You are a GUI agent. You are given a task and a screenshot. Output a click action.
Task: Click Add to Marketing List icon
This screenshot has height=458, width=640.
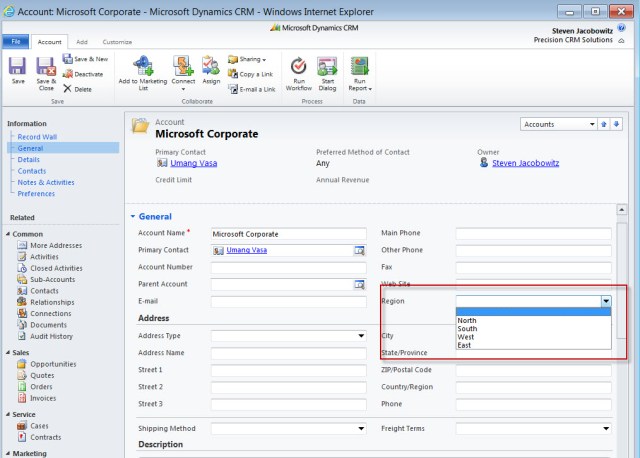pos(142,67)
